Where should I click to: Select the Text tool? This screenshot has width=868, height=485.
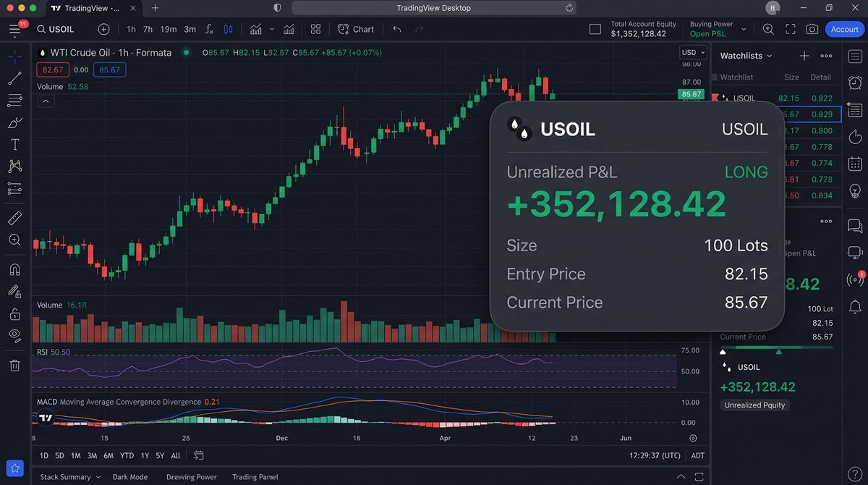[14, 145]
